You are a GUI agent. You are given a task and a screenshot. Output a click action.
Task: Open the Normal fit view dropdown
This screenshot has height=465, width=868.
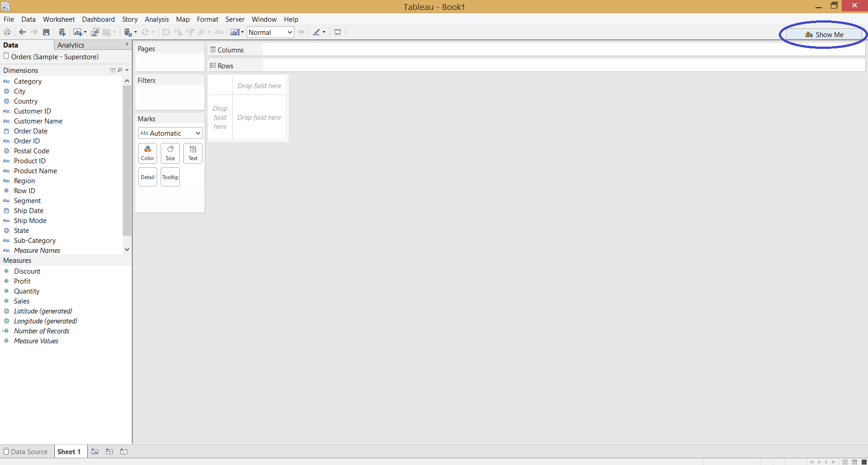coord(271,32)
